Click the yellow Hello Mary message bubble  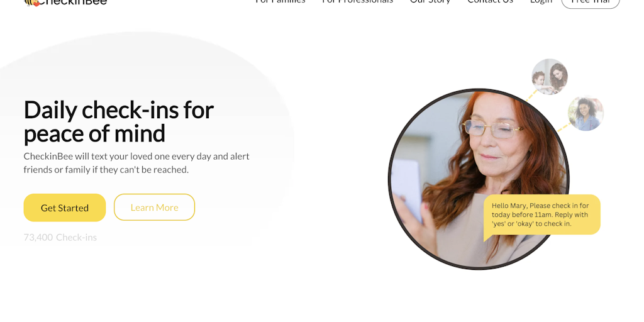(541, 215)
